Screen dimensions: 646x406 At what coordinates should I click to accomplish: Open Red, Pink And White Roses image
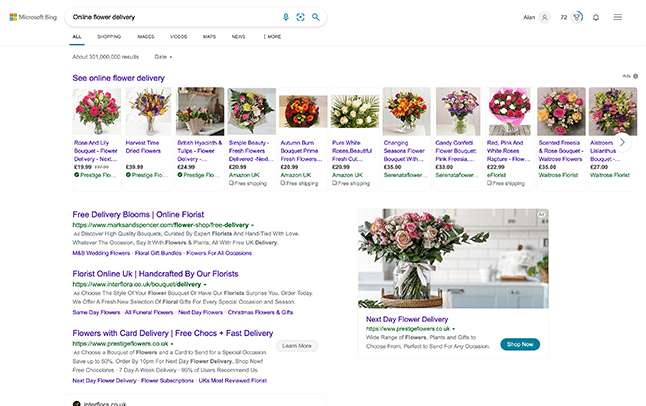(x=510, y=111)
